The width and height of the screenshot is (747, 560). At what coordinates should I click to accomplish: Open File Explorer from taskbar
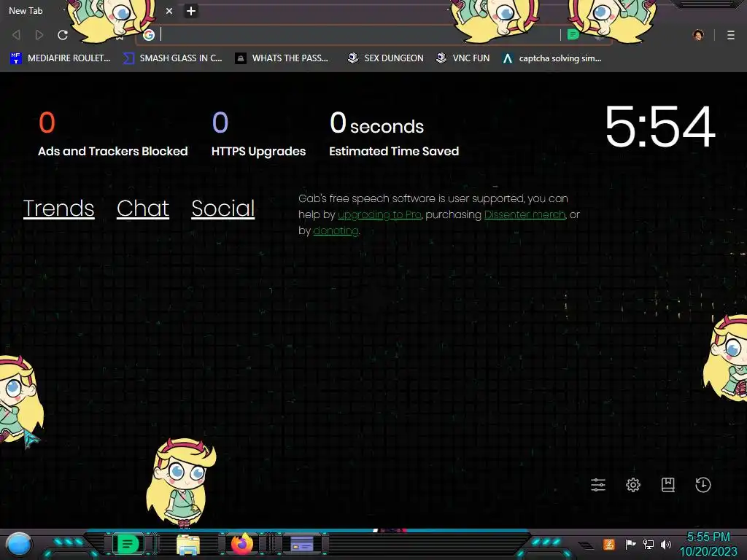[187, 544]
